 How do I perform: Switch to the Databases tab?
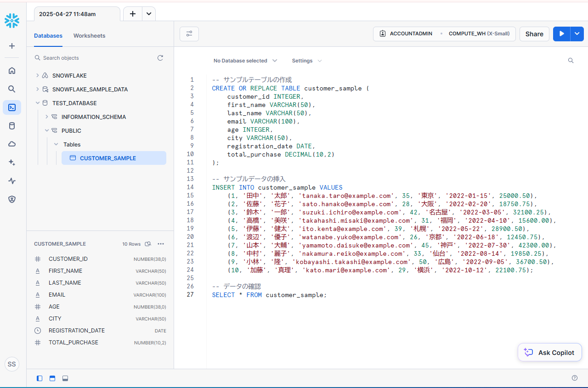tap(48, 36)
